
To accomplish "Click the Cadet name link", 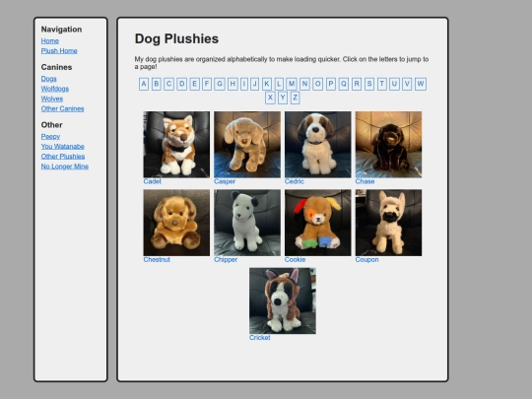I will pyautogui.click(x=152, y=181).
